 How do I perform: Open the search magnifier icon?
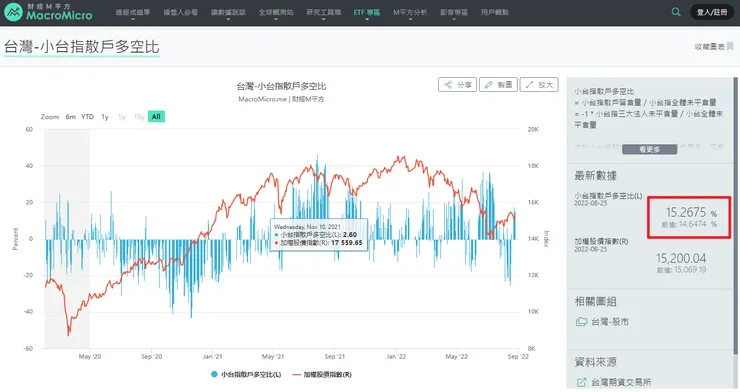tap(676, 12)
